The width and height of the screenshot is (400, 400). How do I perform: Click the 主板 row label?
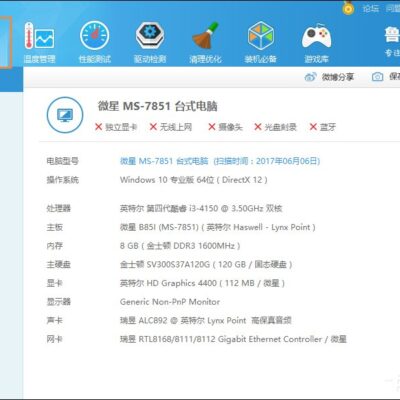pyautogui.click(x=54, y=227)
